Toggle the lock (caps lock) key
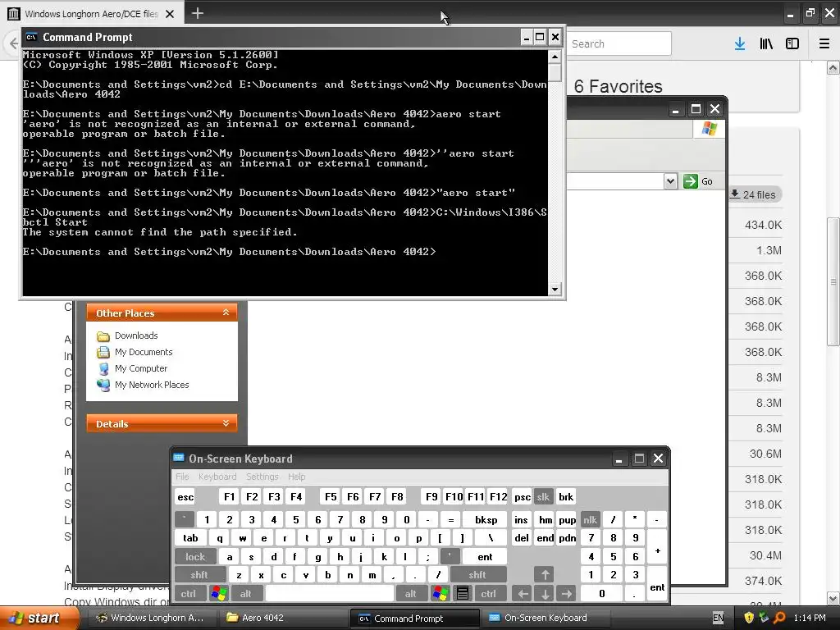This screenshot has height=630, width=840. pos(195,557)
